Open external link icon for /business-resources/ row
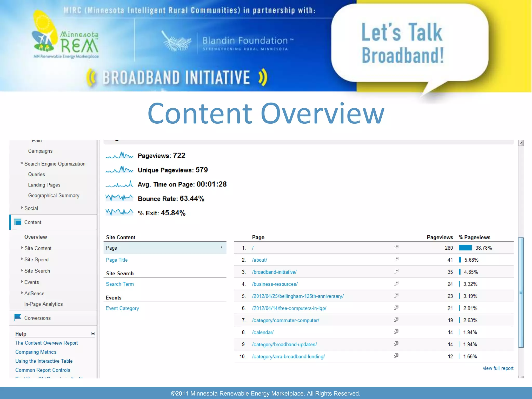The image size is (532, 399). (x=396, y=283)
